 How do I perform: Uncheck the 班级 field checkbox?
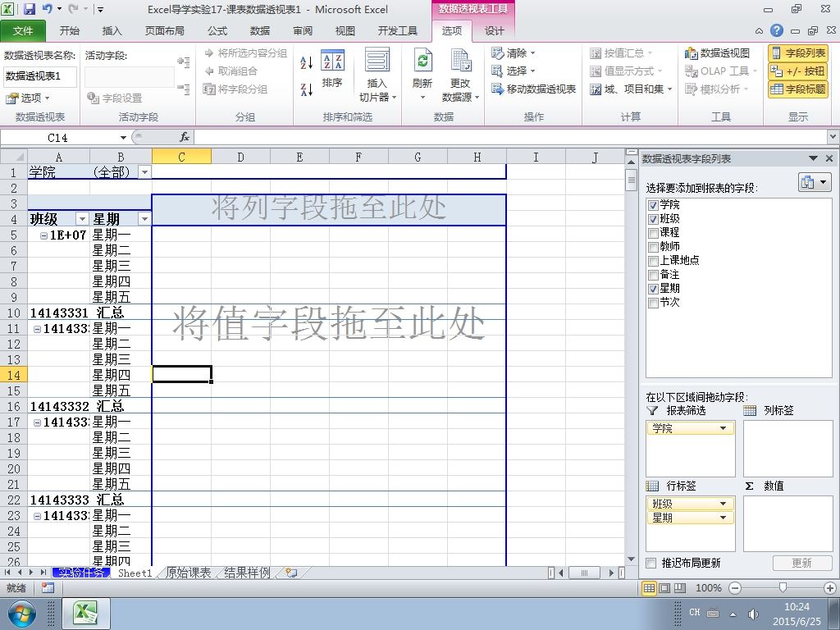pyautogui.click(x=653, y=219)
